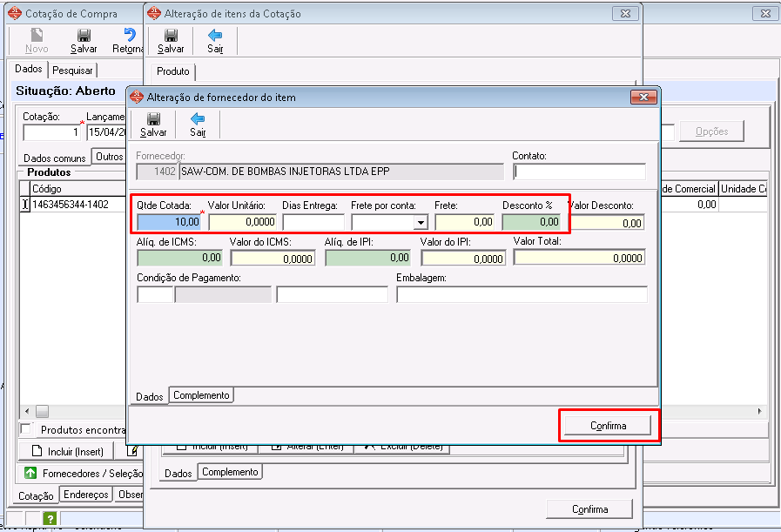Click the Dias Entrega field
The width and height of the screenshot is (781, 532).
coord(313,222)
